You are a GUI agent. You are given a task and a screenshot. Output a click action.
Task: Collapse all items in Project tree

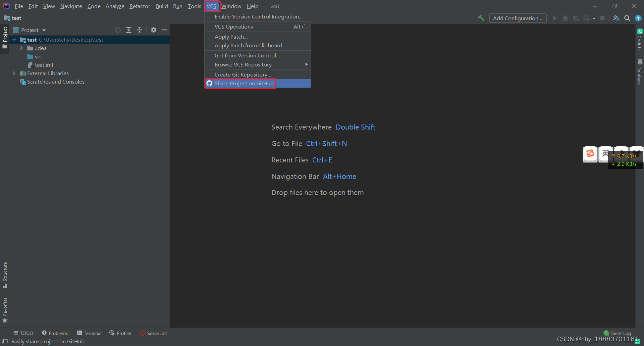click(x=140, y=30)
